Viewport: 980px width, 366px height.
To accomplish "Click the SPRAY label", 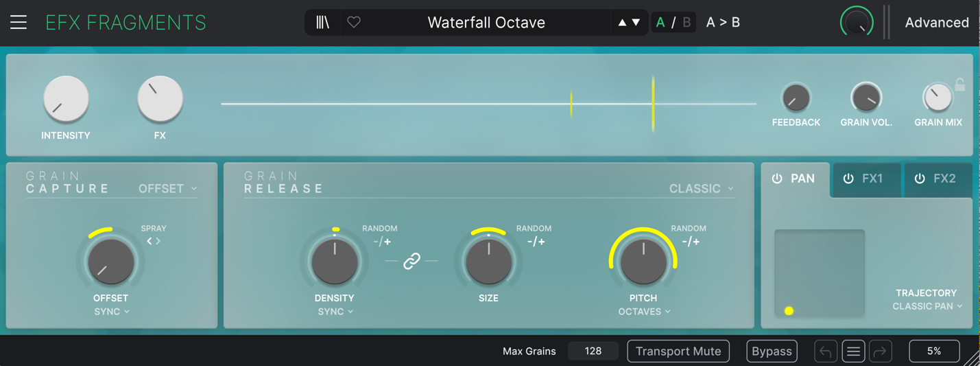I will 154,228.
